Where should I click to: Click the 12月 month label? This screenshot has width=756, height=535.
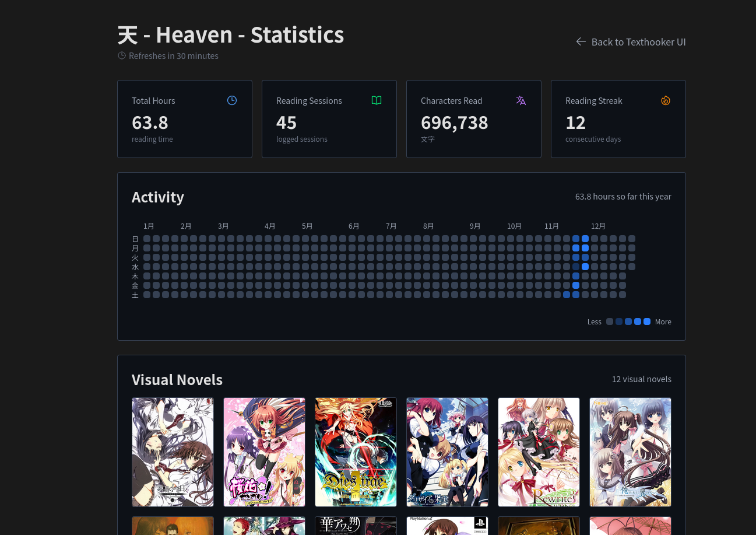click(x=599, y=226)
